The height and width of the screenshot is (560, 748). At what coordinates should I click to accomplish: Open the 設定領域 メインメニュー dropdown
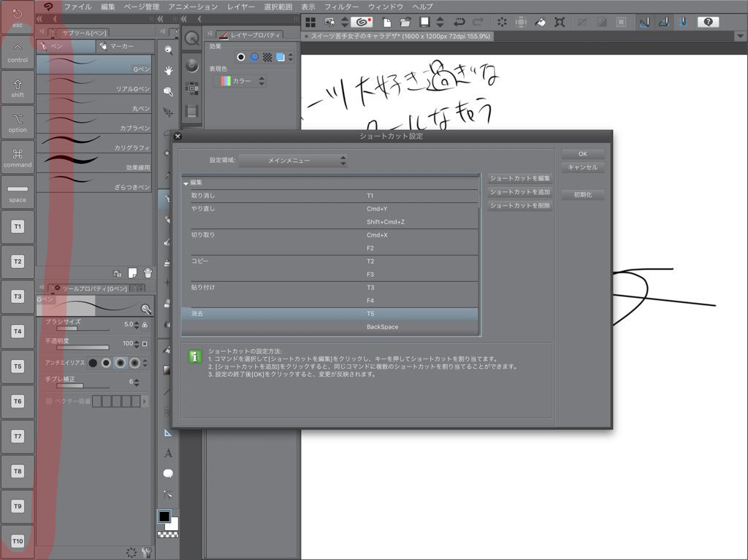pos(292,161)
